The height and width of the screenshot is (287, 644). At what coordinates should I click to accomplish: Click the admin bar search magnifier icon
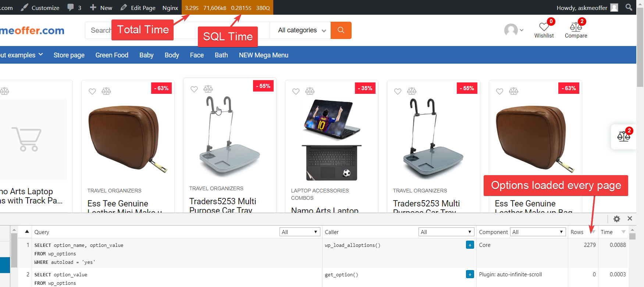[629, 7]
